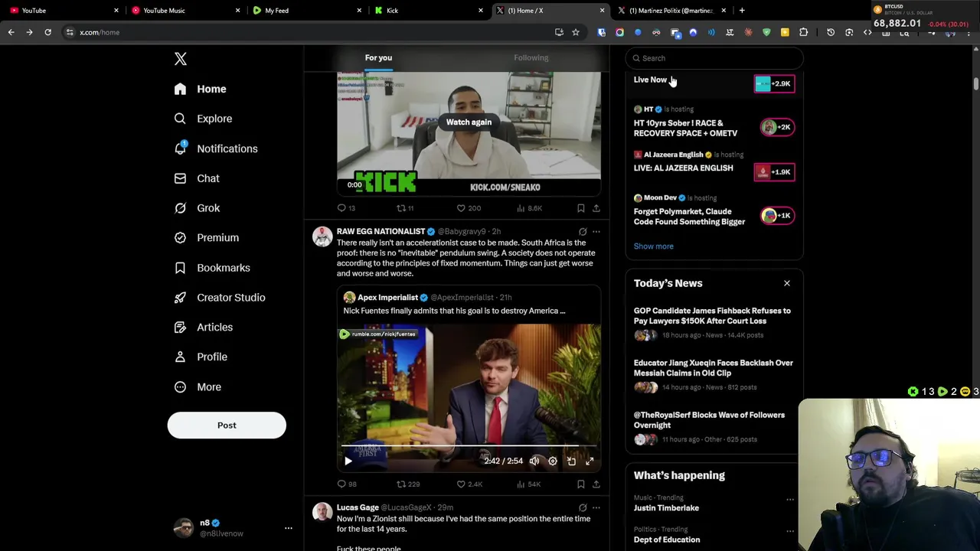Screen dimensions: 980x551
Task: Bookmark the Kick video post
Action: click(x=580, y=208)
